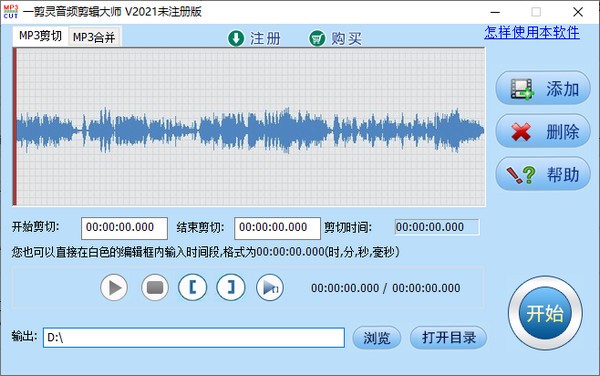Click the playback time readout 00:00:00.000 / 00:00:00.000
600x376 pixels.
[385, 288]
